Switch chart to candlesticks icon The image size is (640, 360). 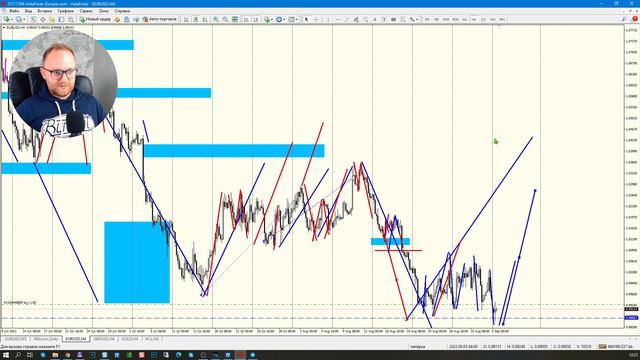coord(196,19)
